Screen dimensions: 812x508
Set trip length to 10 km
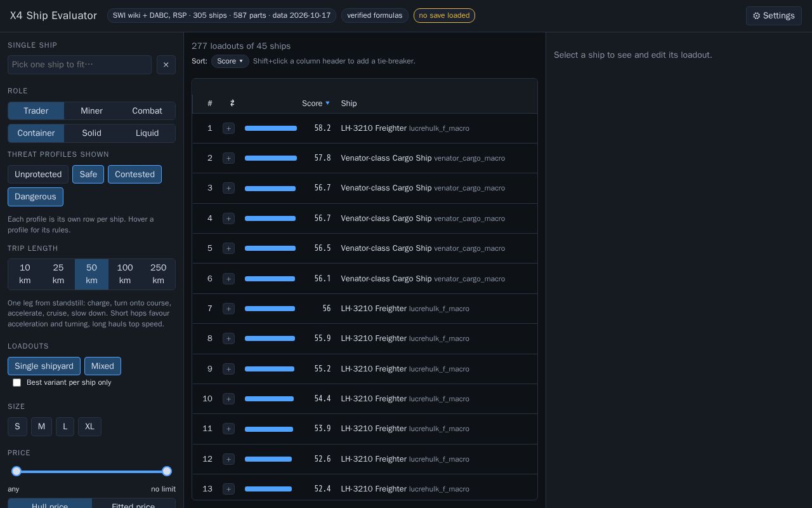[25, 274]
